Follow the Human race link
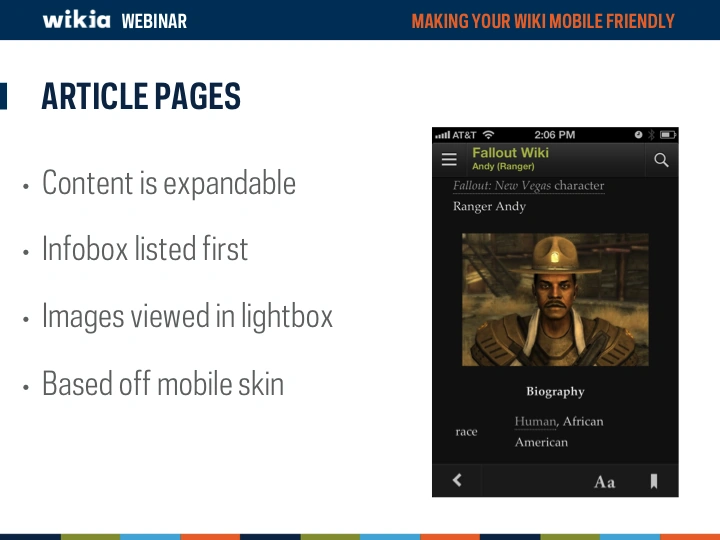720x540 pixels. 535,422
